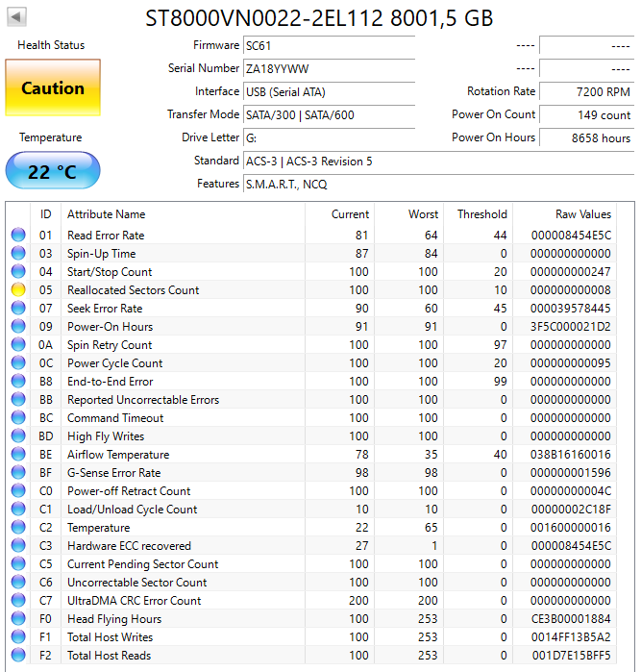Screen dimensions: 641x672
Task: Click the 22 °C temperature indicator
Action: pos(52,171)
